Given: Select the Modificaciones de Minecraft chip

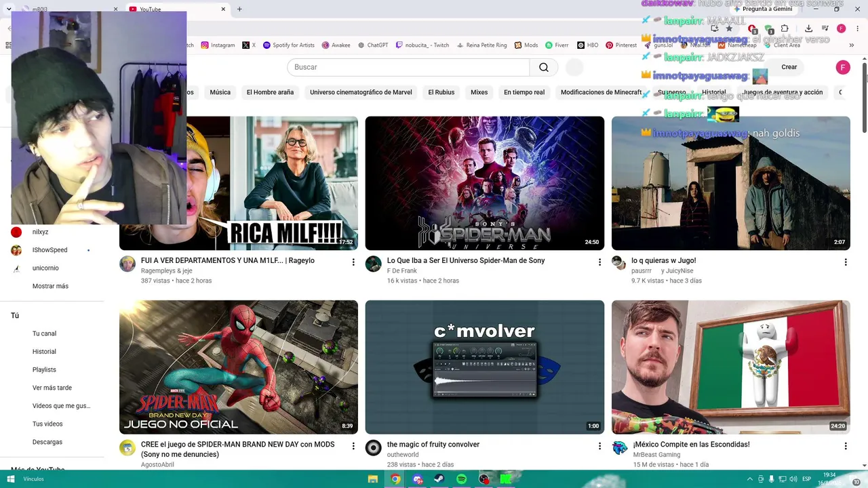Looking at the screenshot, I should (601, 92).
